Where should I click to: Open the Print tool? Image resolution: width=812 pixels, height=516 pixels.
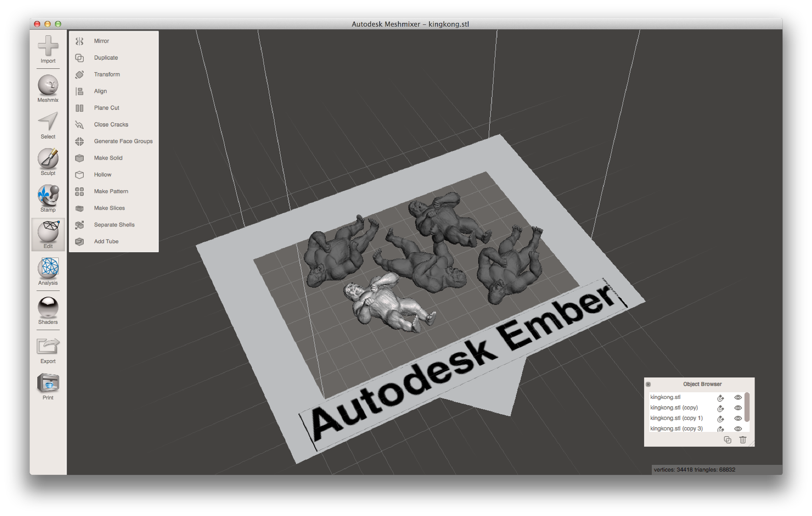coord(48,387)
